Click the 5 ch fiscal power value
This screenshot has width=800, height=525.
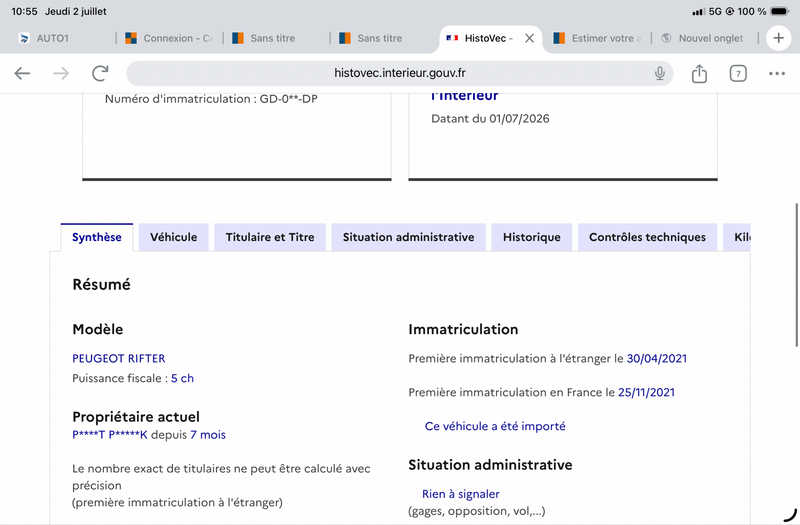click(182, 378)
